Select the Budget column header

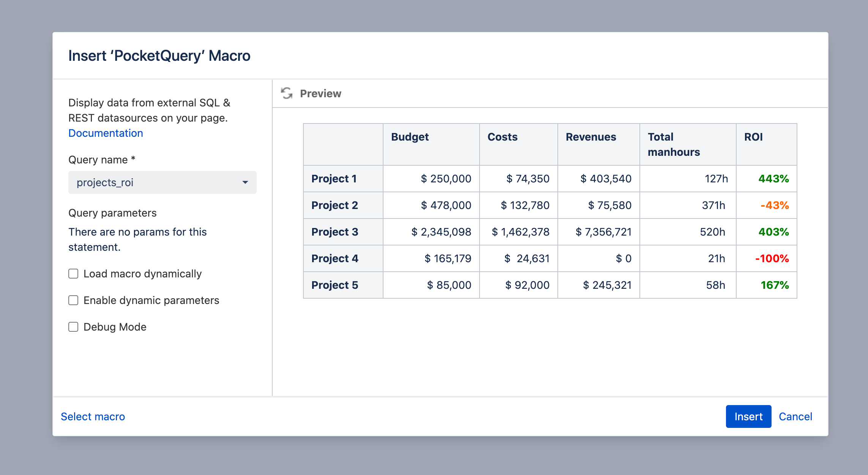[x=431, y=144]
